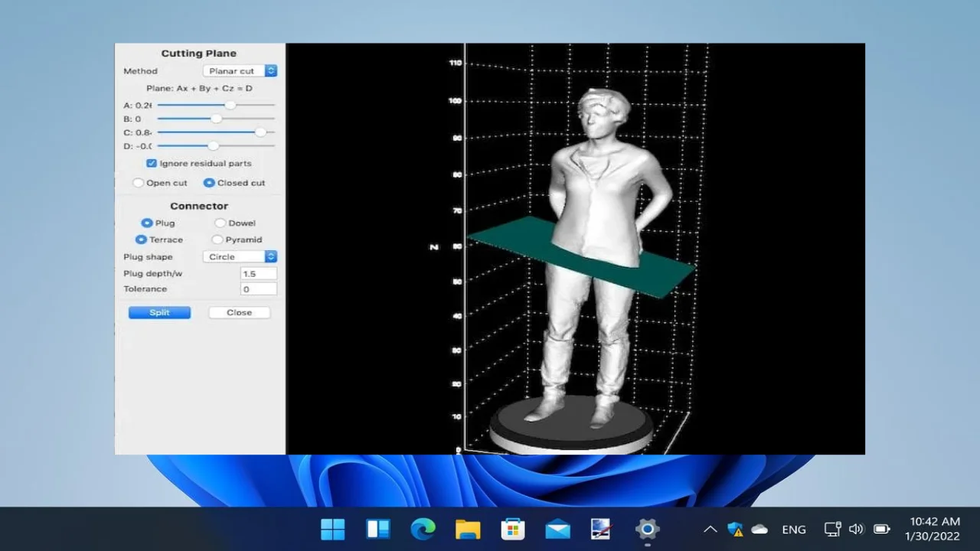980x551 pixels.
Task: Open Settings gear icon on the taskbar
Action: tap(647, 529)
